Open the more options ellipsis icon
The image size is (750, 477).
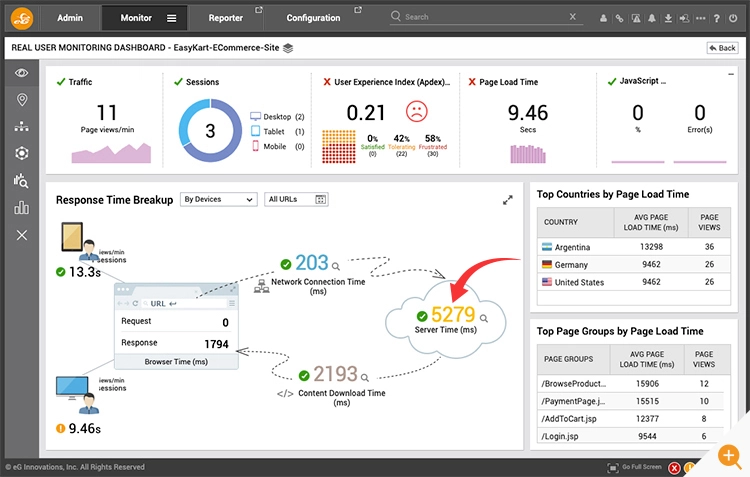[701, 18]
